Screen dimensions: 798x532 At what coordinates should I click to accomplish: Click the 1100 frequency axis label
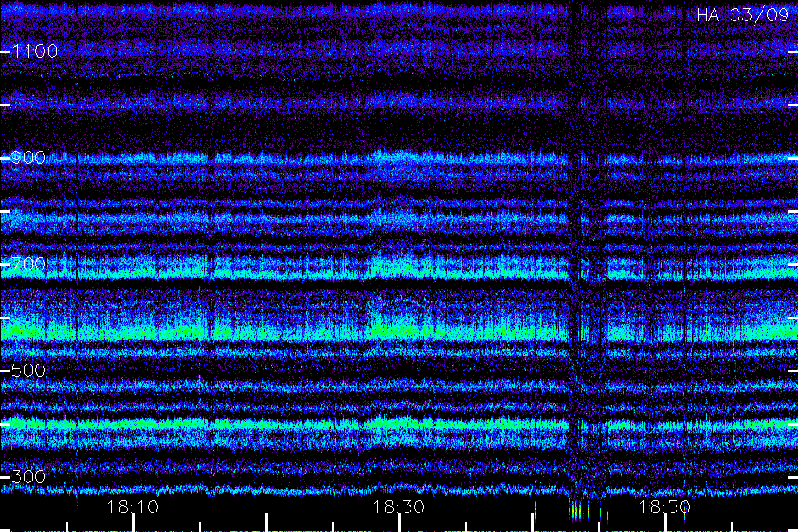35,51
